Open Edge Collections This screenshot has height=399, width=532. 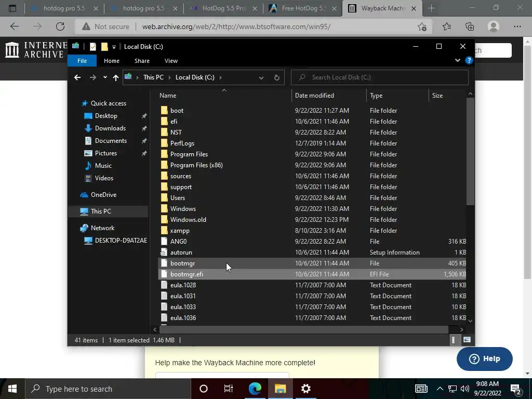point(470,26)
